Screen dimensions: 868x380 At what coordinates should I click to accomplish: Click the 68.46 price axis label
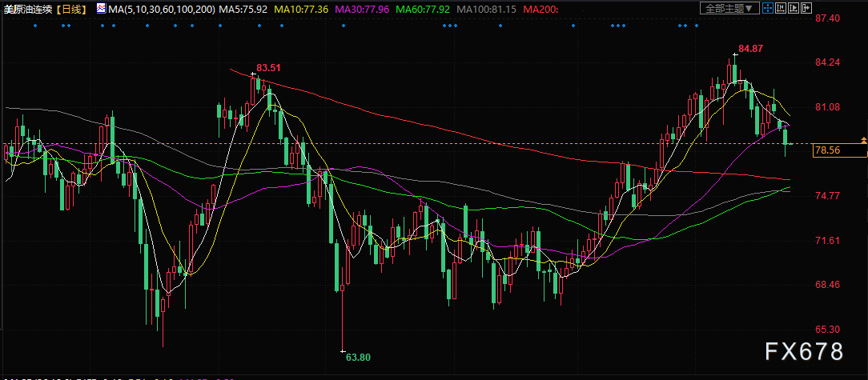[828, 285]
